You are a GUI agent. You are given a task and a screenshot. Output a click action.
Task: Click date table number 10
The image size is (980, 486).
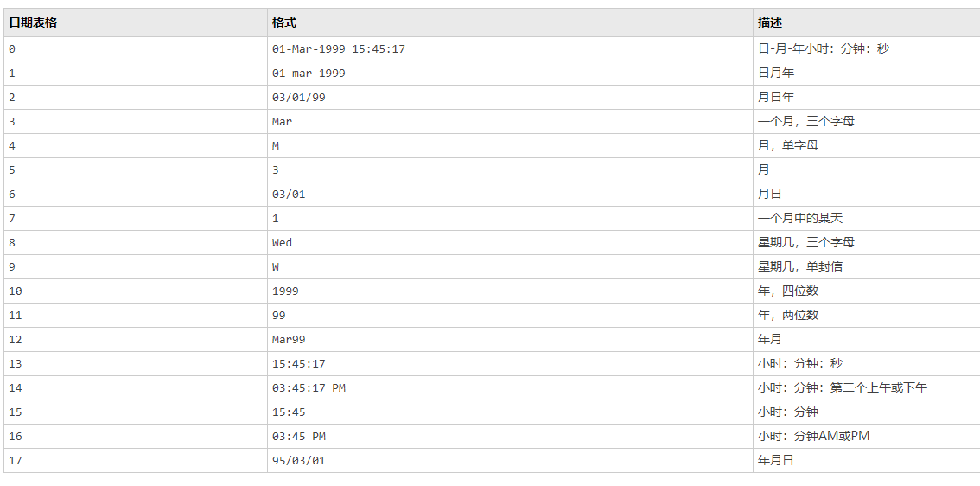click(x=15, y=291)
